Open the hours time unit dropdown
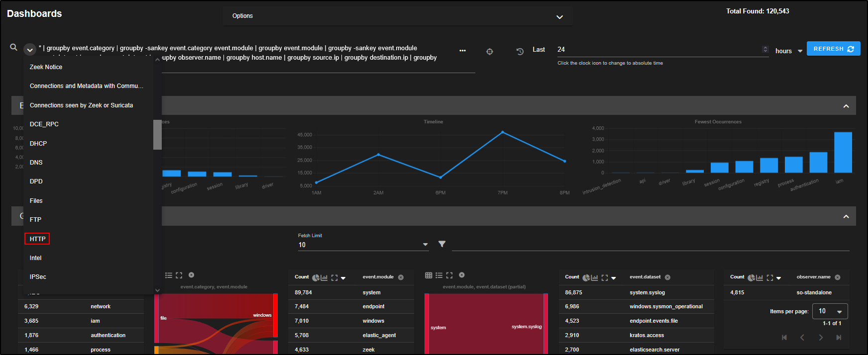 789,51
